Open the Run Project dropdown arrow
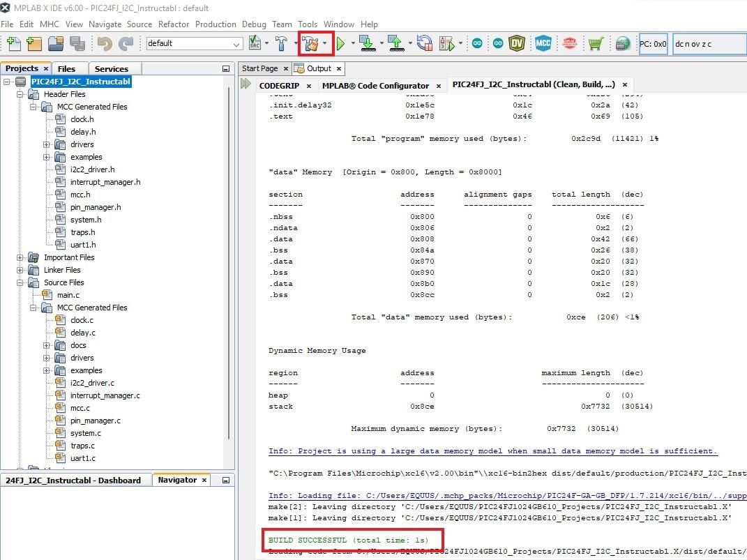Image resolution: width=747 pixels, height=560 pixels. [353, 44]
